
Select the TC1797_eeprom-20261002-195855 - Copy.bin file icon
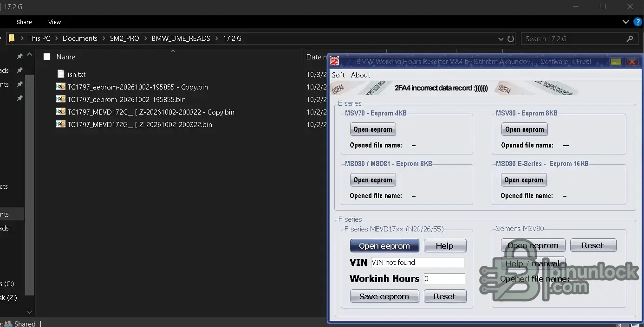click(61, 87)
